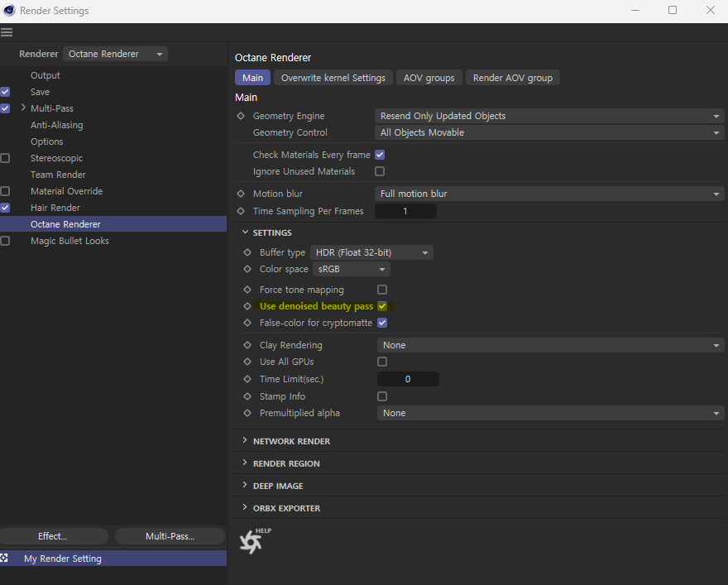Enable Force tone mapping checkbox

(x=382, y=290)
